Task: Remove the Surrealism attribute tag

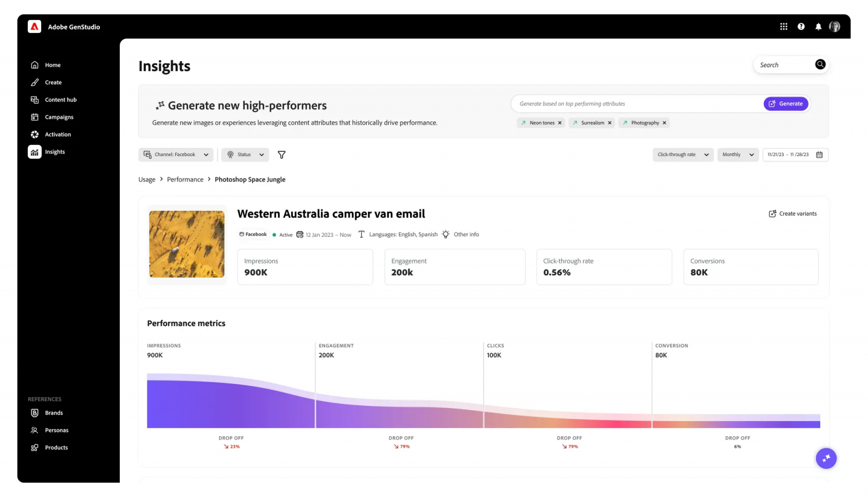Action: (609, 122)
